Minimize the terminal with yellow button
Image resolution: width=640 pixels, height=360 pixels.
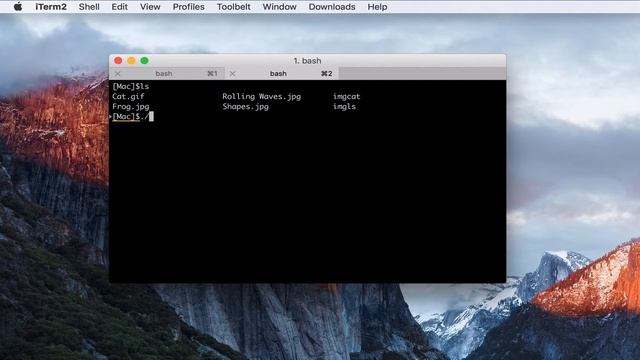(131, 60)
